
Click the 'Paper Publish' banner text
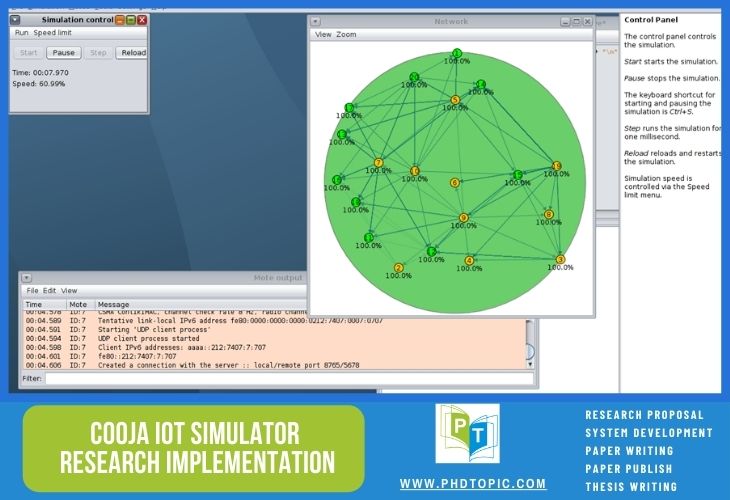629,469
